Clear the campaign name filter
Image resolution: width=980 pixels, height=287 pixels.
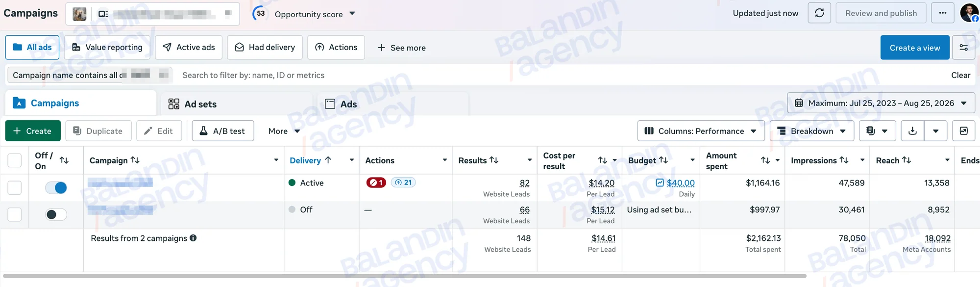tap(960, 75)
